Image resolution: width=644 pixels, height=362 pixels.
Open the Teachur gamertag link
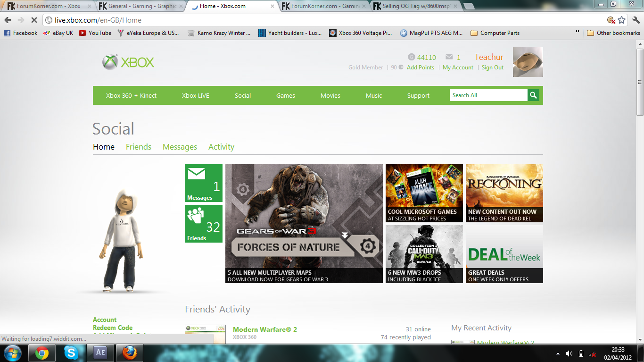[x=489, y=57]
